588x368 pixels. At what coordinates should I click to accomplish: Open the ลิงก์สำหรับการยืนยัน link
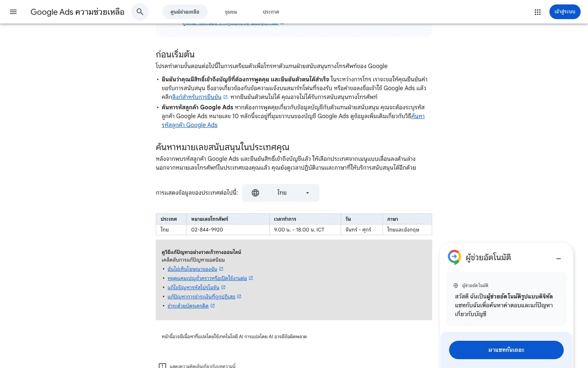197,97
